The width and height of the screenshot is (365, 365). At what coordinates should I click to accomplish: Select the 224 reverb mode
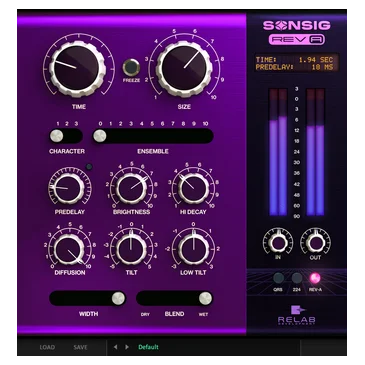pyautogui.click(x=296, y=278)
